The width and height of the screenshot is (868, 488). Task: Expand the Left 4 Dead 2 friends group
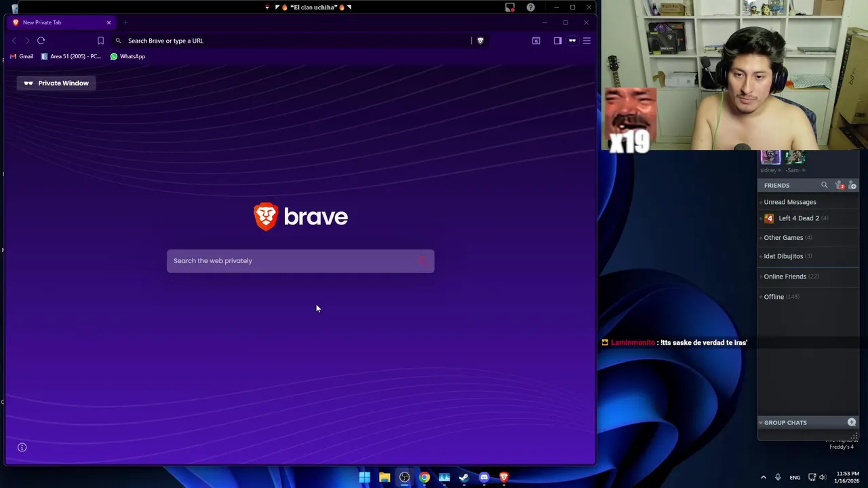click(x=808, y=218)
